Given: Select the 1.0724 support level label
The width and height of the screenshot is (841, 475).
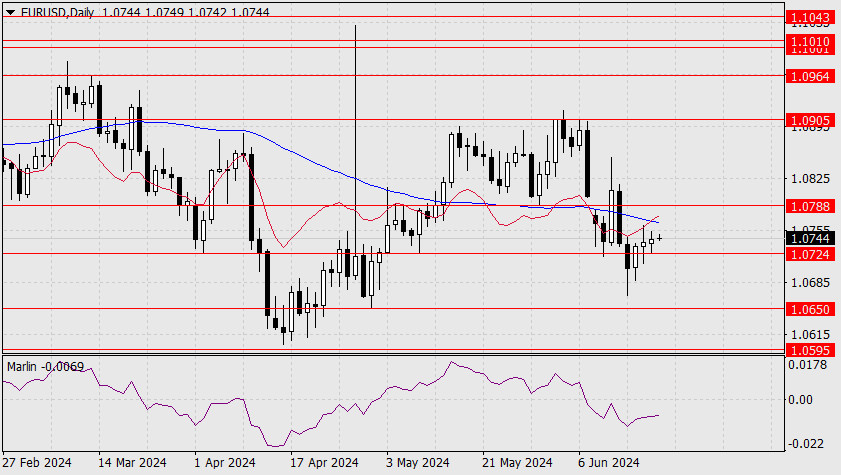Looking at the screenshot, I should pyautogui.click(x=811, y=254).
